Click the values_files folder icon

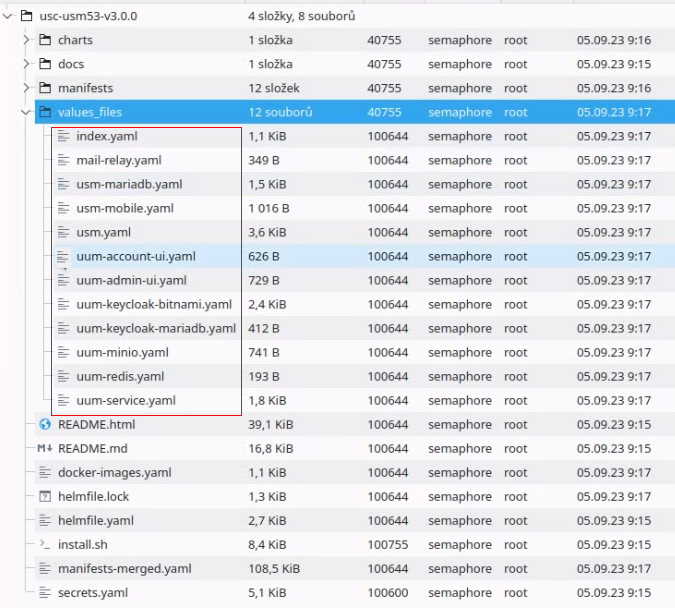(45, 112)
